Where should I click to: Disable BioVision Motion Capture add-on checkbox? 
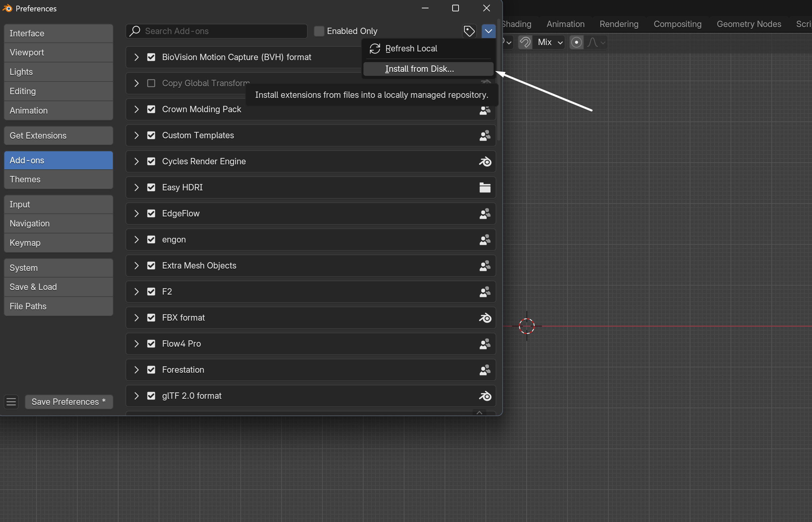(151, 57)
